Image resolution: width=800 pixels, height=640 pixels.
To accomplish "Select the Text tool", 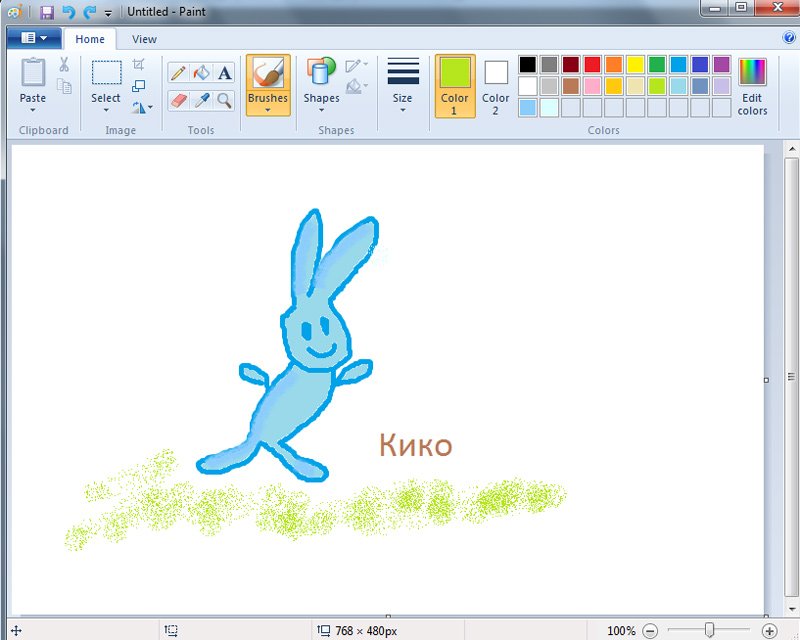I will [224, 73].
